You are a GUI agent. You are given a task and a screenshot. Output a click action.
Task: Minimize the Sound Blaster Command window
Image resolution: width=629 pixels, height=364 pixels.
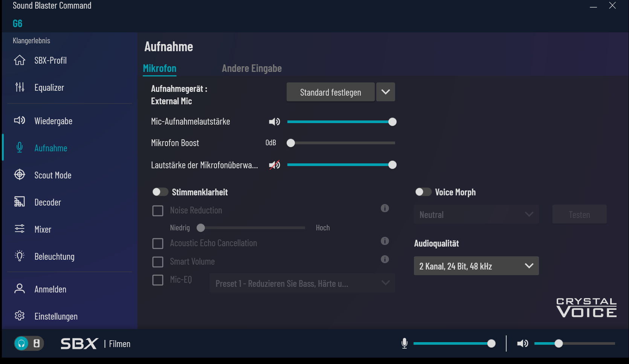tap(593, 6)
